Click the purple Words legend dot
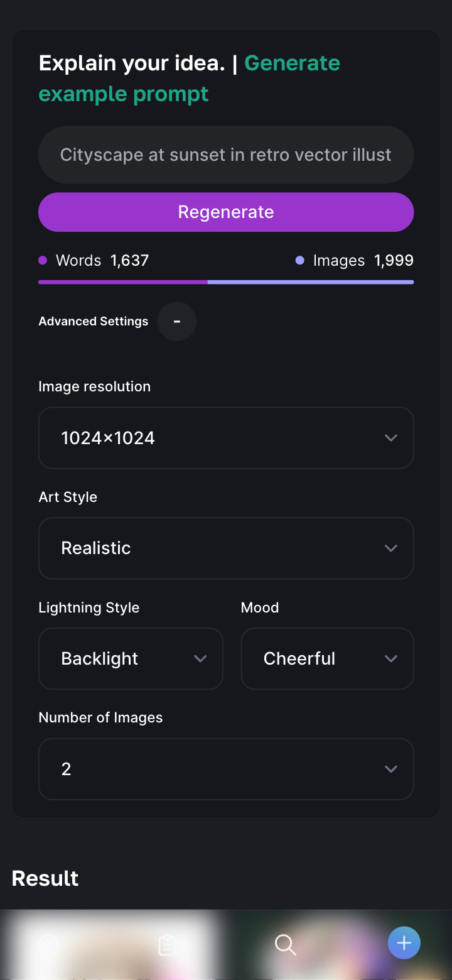Screen dimensions: 452x980 point(43,260)
